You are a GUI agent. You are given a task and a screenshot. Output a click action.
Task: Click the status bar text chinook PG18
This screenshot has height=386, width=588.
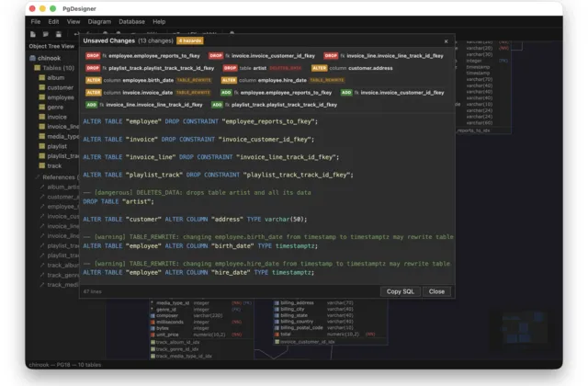coord(65,365)
